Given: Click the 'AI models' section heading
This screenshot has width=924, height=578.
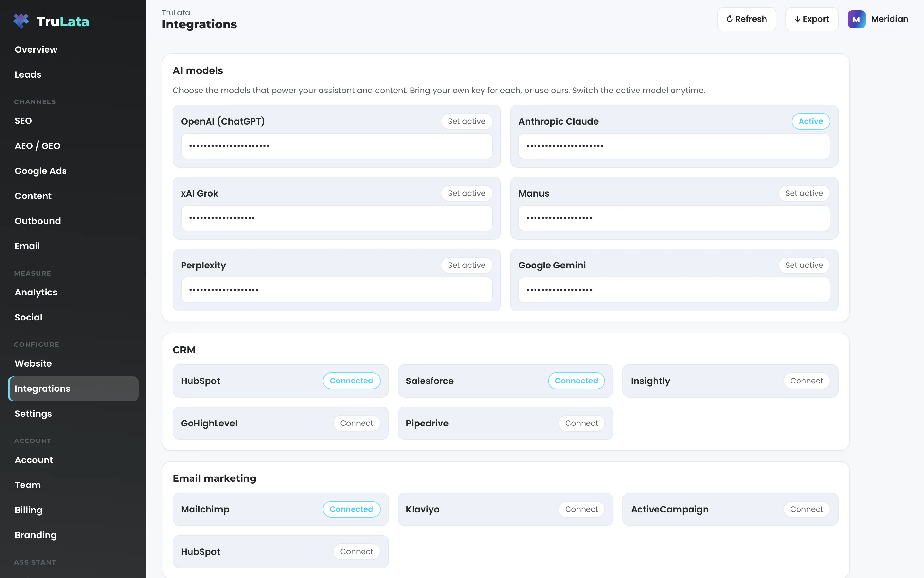Looking at the screenshot, I should 197,71.
